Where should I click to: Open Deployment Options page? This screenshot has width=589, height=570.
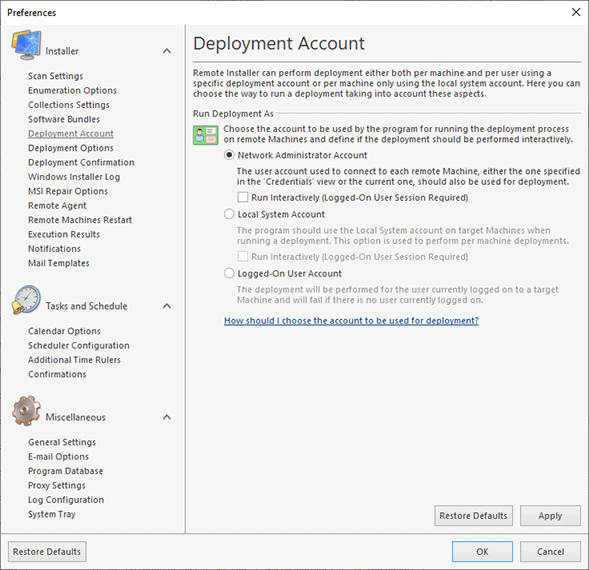pos(71,148)
